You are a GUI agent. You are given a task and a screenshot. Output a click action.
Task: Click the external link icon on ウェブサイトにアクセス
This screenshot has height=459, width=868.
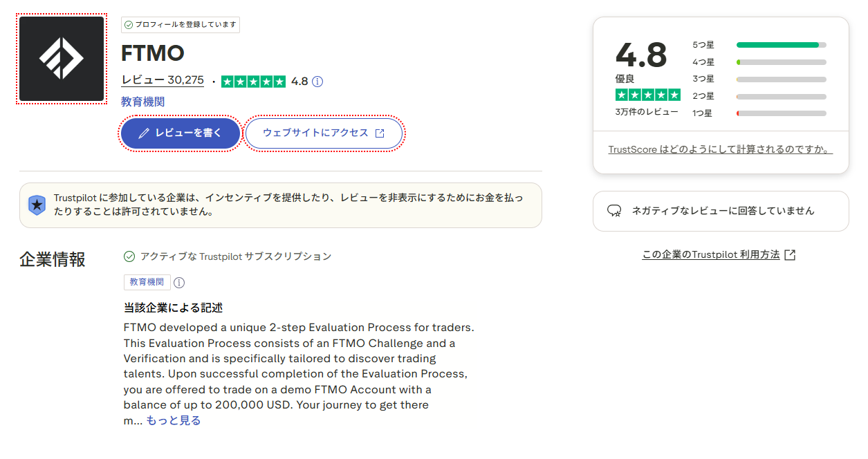point(380,133)
